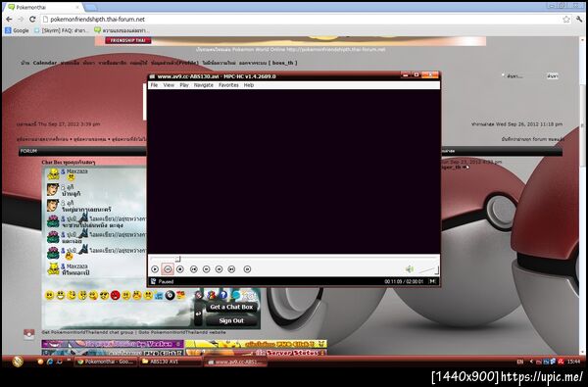The image size is (588, 387).
Task: Click the Get a Chat Box button
Action: click(x=231, y=307)
